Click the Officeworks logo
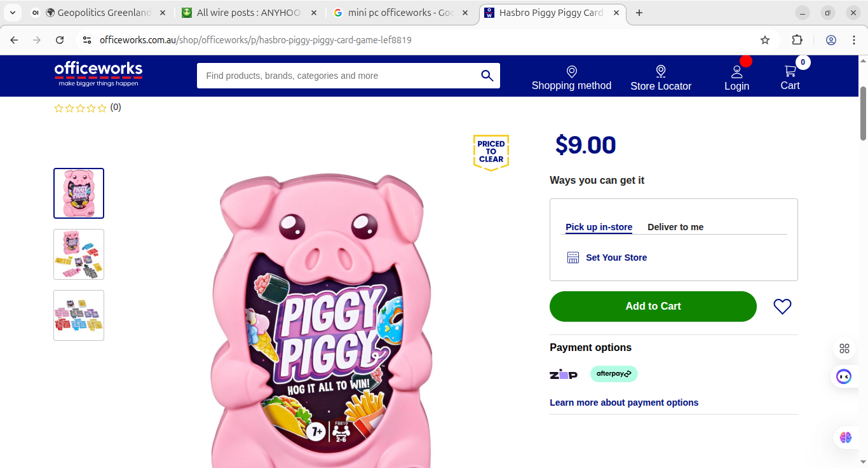This screenshot has width=868, height=468. click(x=98, y=74)
